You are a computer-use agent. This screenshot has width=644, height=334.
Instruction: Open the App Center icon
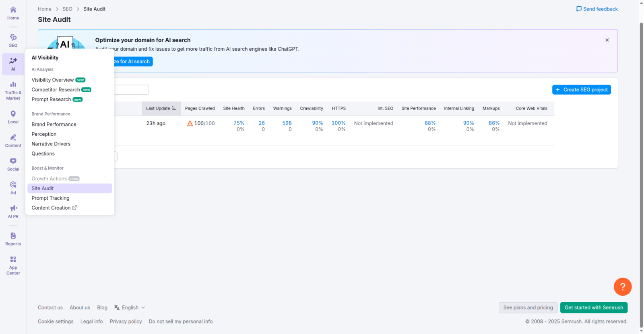pos(13,265)
